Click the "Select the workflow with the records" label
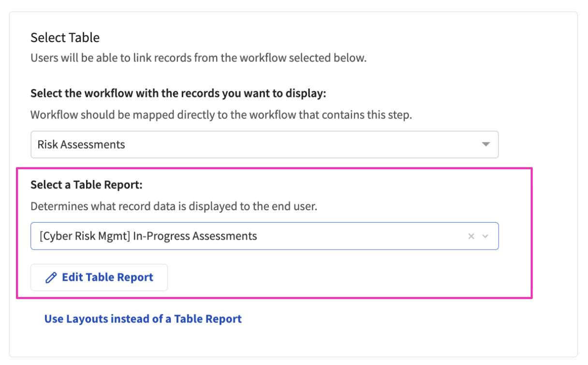The image size is (588, 365). (x=178, y=93)
